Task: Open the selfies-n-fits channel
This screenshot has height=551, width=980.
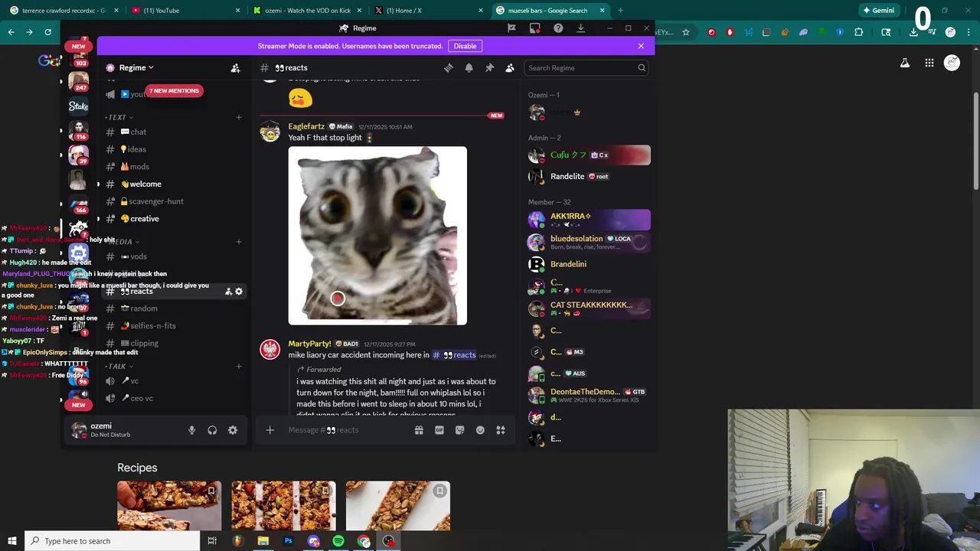Action: (x=175, y=326)
